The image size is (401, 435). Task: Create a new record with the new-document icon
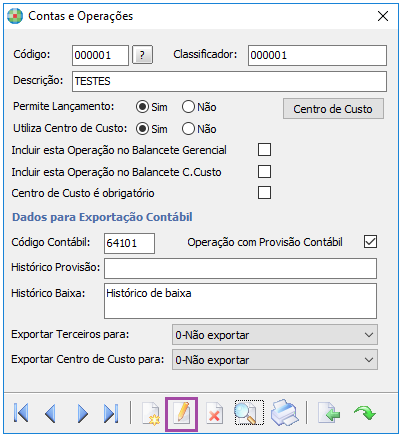(151, 414)
